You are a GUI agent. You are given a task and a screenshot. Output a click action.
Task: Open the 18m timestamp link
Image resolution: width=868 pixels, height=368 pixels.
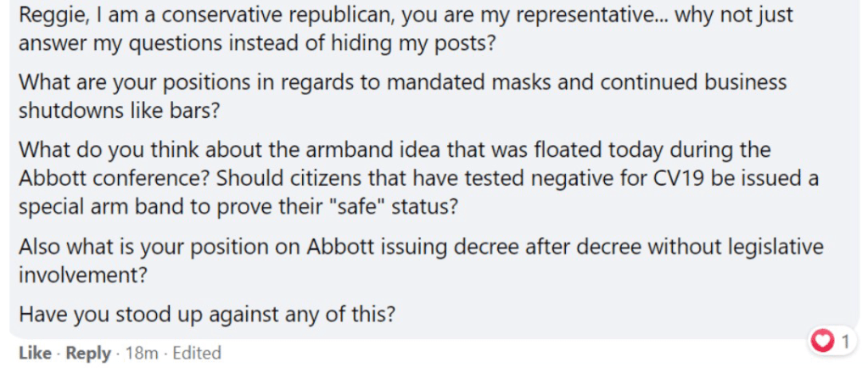(x=142, y=353)
